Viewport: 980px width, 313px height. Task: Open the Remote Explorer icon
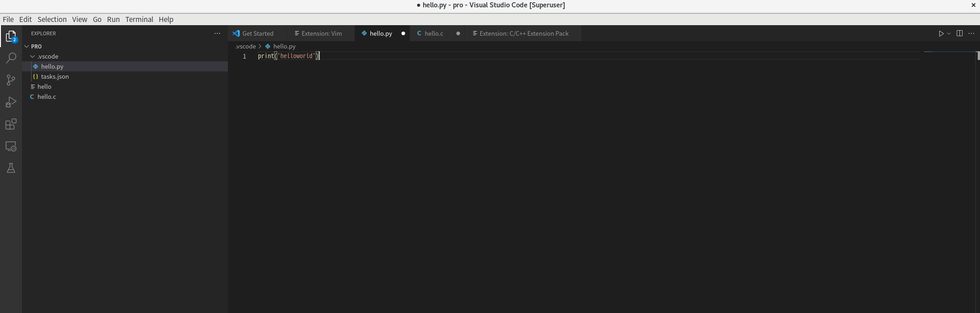[11, 146]
